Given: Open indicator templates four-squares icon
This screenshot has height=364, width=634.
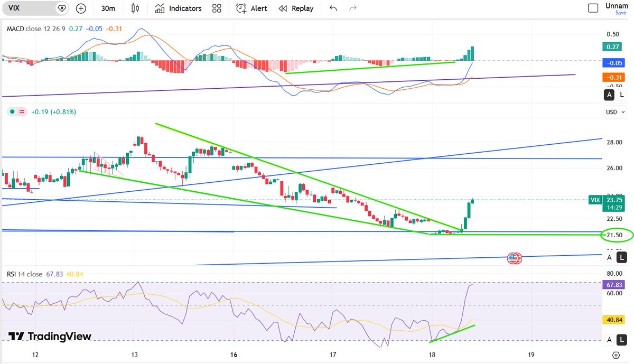Looking at the screenshot, I should pos(217,8).
